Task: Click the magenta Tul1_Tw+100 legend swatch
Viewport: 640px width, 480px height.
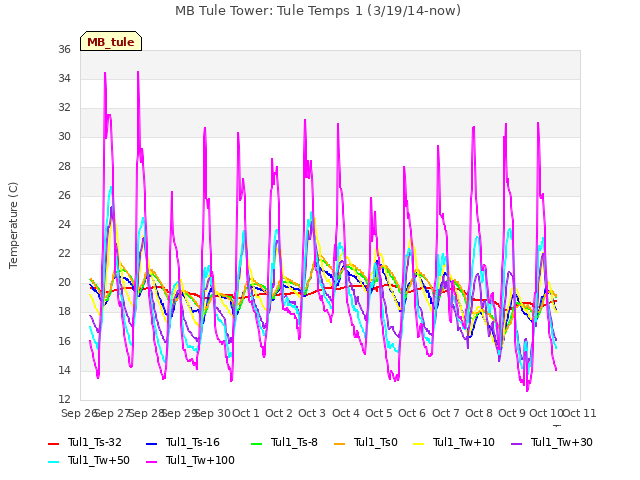Action: click(x=151, y=462)
